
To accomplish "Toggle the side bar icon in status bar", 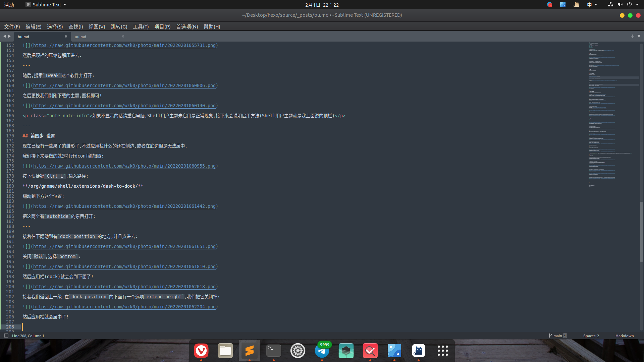I will click(6, 336).
